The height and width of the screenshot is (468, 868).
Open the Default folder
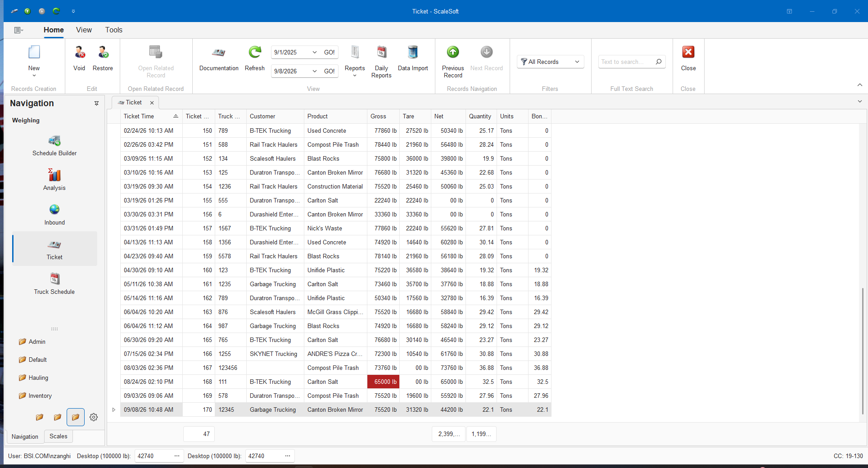(x=32, y=360)
